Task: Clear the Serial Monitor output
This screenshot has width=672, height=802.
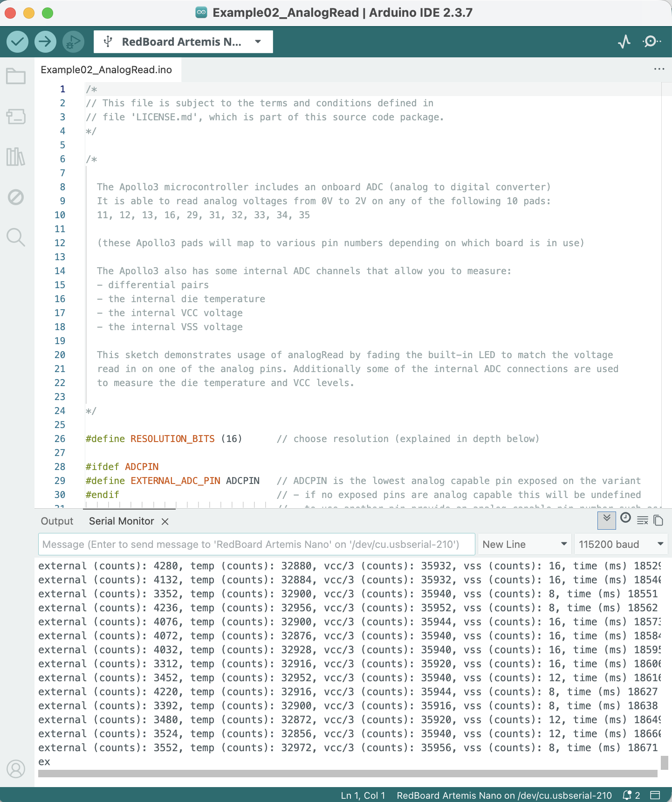Action: pyautogui.click(x=642, y=520)
